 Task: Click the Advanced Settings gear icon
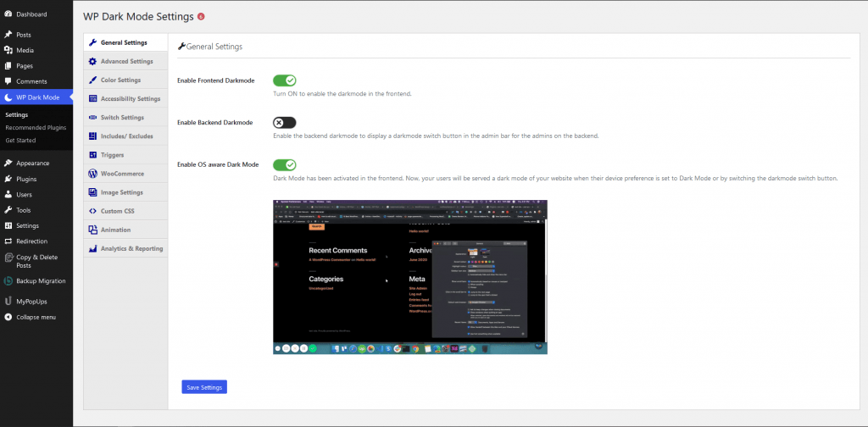tap(92, 61)
